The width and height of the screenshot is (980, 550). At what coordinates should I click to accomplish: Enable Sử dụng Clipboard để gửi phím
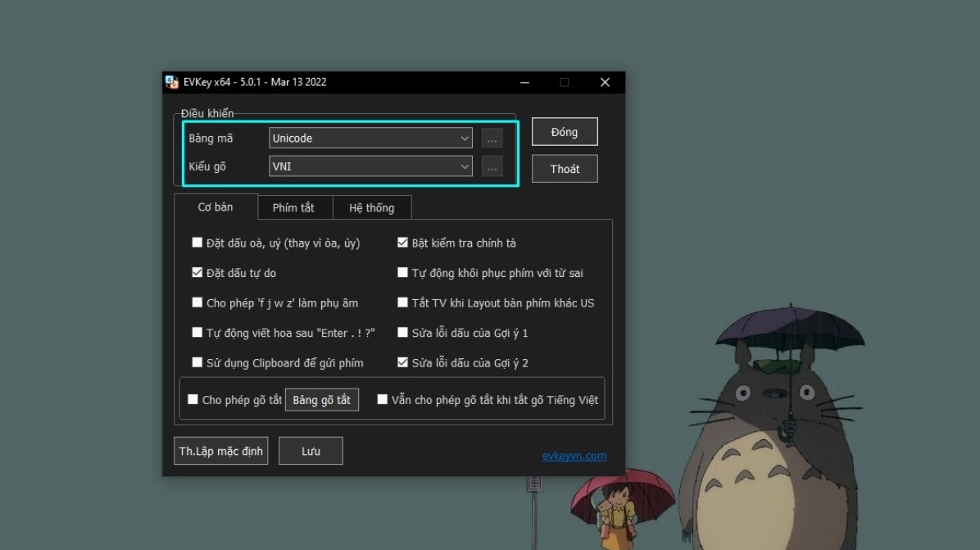click(x=197, y=362)
